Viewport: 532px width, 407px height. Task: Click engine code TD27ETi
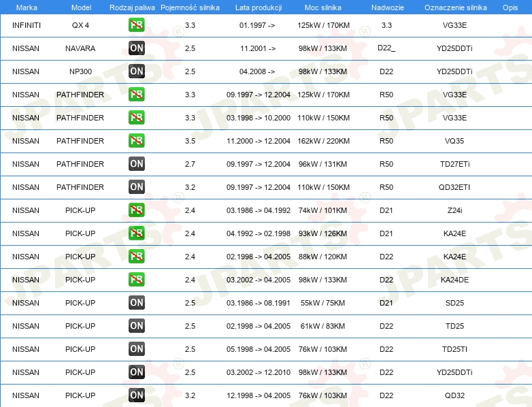(x=454, y=164)
